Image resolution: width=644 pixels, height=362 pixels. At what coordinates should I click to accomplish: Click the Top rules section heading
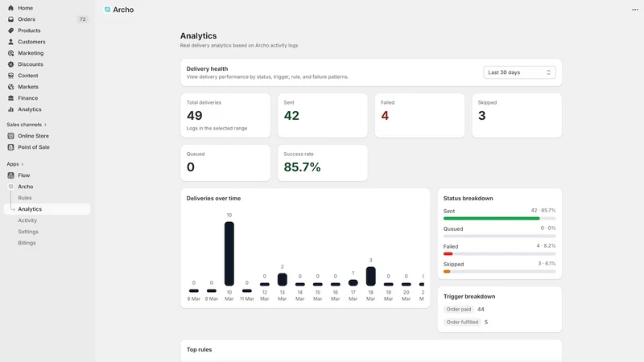pos(199,350)
